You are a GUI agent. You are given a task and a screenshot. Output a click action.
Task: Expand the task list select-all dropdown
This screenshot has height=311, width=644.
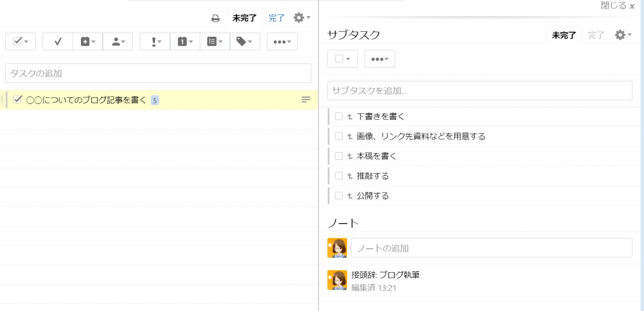click(21, 42)
